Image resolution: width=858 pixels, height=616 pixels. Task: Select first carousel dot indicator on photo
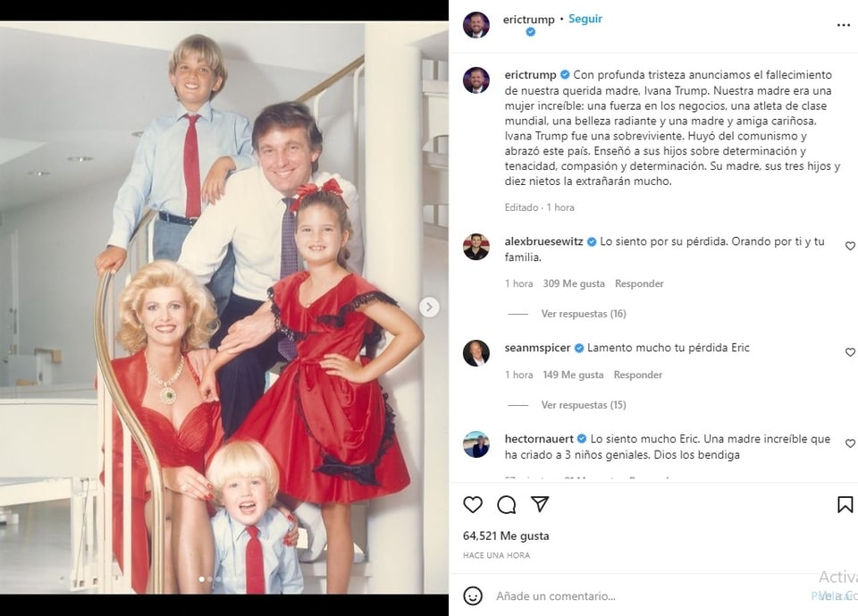pyautogui.click(x=201, y=578)
